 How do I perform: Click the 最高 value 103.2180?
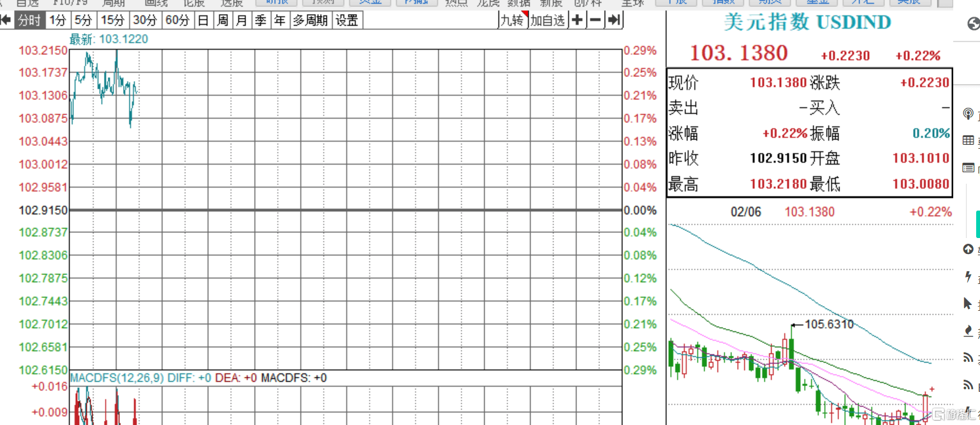tap(778, 184)
